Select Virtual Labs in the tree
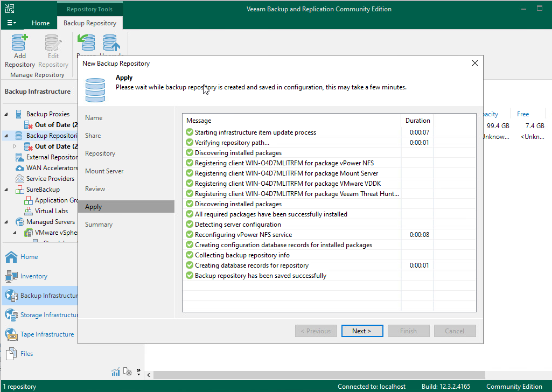The image size is (552, 392). coord(51,211)
